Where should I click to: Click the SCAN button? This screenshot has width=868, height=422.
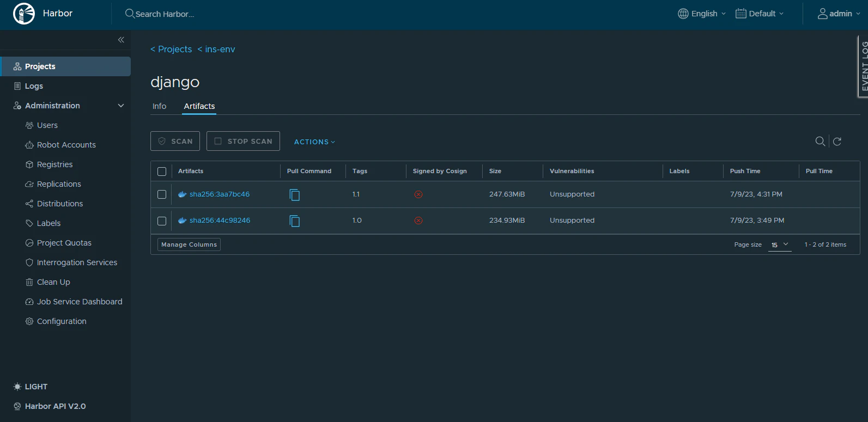point(175,141)
